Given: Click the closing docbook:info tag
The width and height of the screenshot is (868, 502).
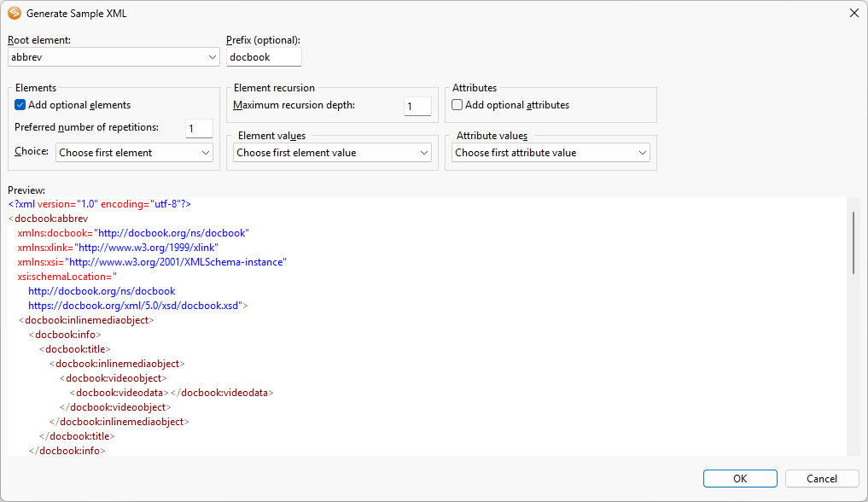Looking at the screenshot, I should coord(67,451).
